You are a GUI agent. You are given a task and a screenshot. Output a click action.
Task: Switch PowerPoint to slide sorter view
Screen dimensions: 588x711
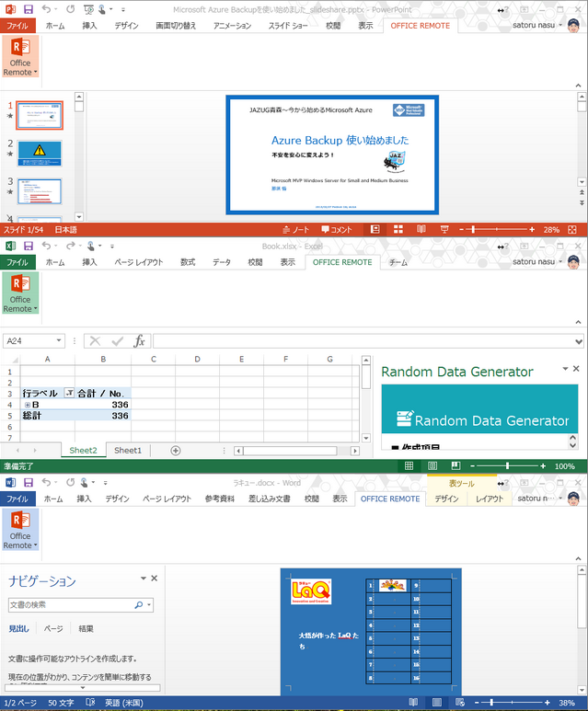tap(398, 229)
